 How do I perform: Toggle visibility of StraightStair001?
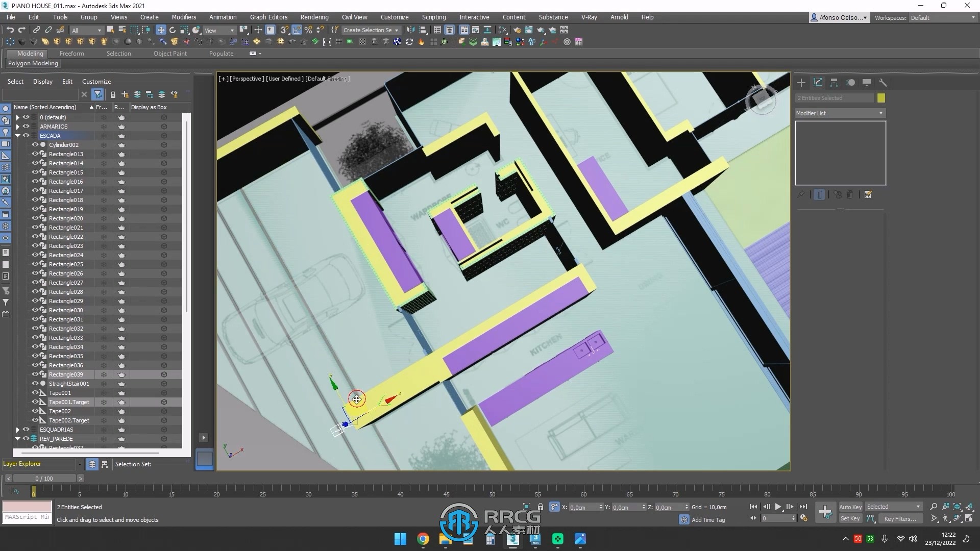tap(35, 384)
